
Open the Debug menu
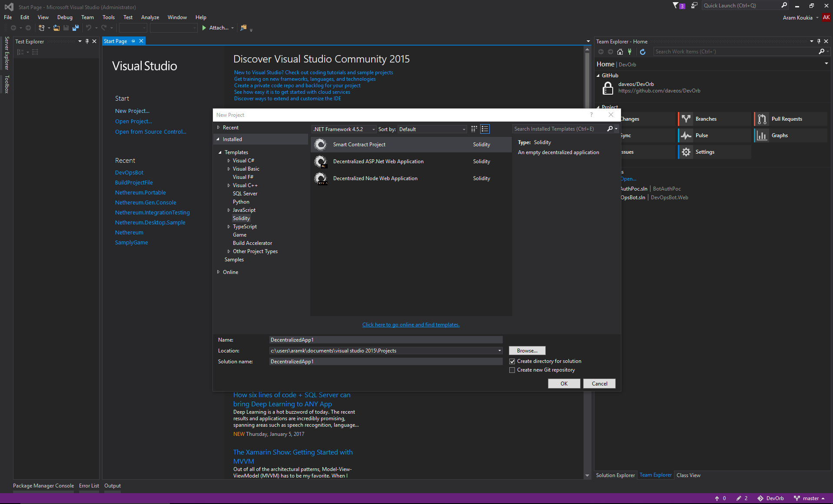click(64, 17)
